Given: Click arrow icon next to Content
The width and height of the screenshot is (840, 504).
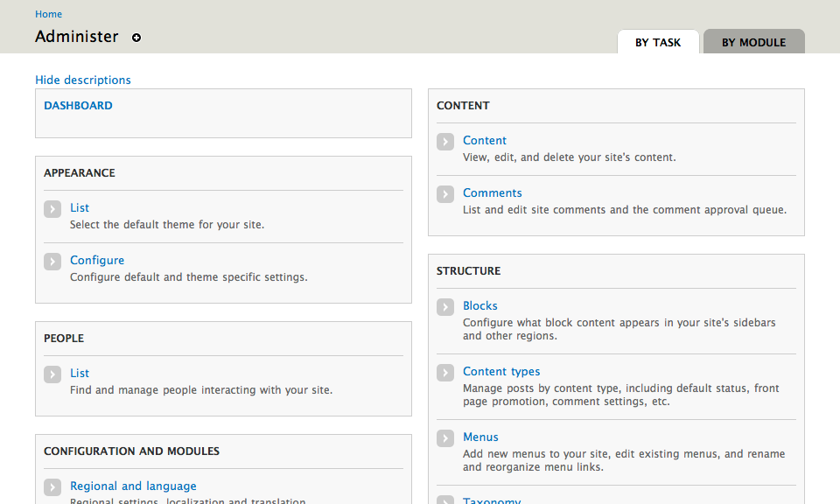Looking at the screenshot, I should pos(445,141).
